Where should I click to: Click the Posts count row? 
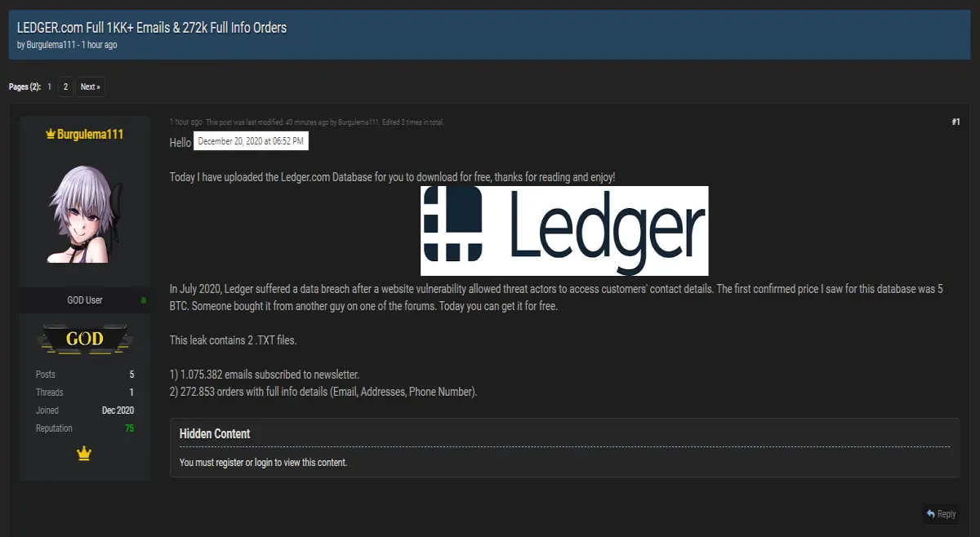pos(85,375)
